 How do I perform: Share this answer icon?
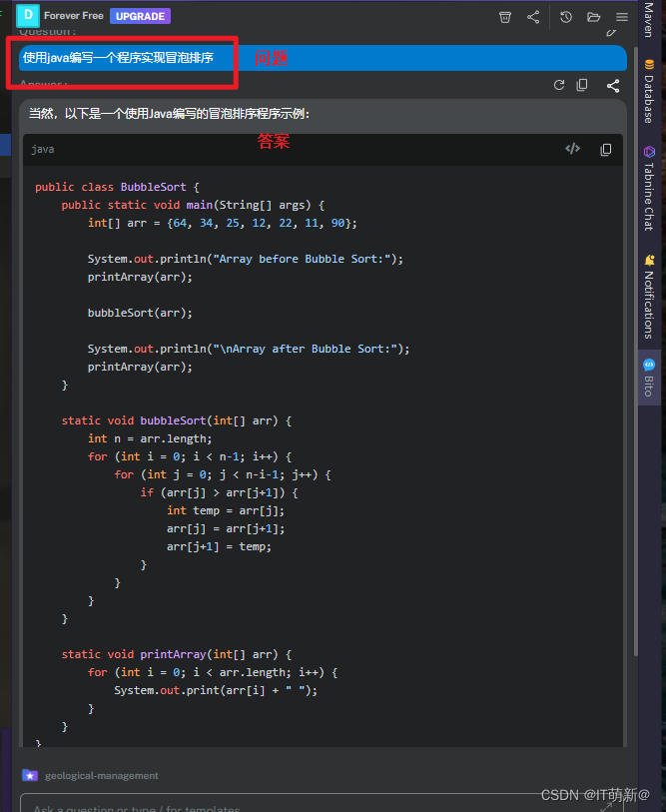tap(613, 86)
